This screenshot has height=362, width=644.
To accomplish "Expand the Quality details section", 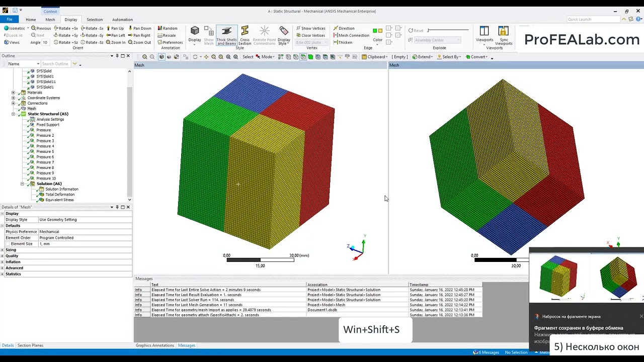I will [x=3, y=256].
